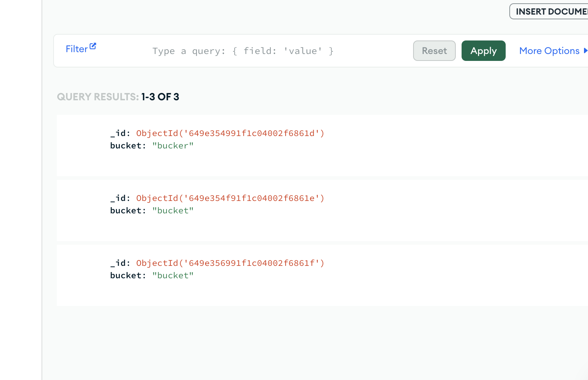Image resolution: width=588 pixels, height=380 pixels.
Task: Click the Insert Document button
Action: pyautogui.click(x=549, y=11)
